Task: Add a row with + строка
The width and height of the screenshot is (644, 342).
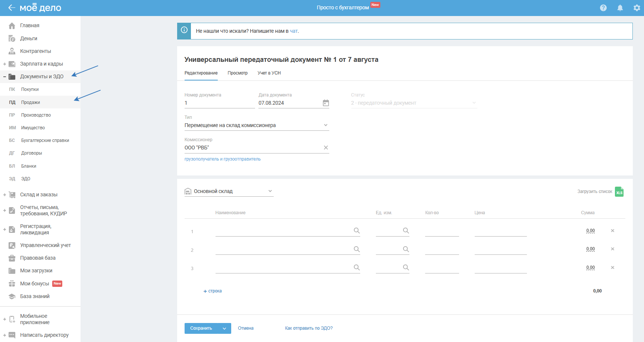Action: click(x=213, y=291)
